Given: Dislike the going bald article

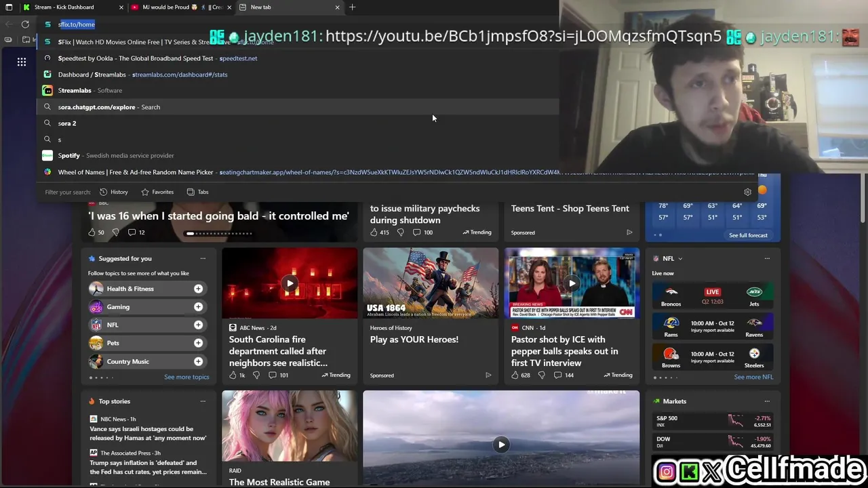Looking at the screenshot, I should coord(115,232).
